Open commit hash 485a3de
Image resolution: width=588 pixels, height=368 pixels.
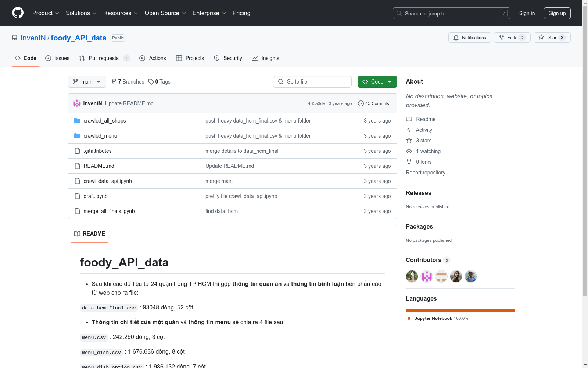pos(316,103)
